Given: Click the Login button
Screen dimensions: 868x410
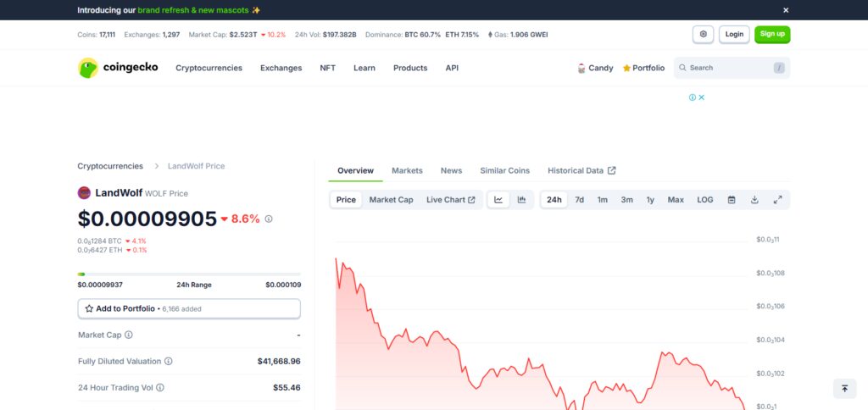Looking at the screenshot, I should pyautogui.click(x=734, y=34).
